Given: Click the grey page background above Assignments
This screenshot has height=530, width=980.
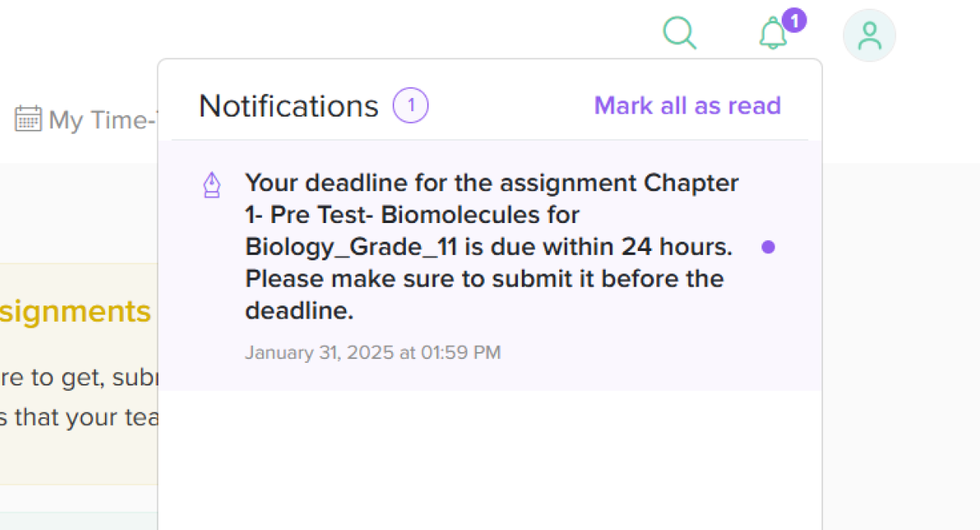Looking at the screenshot, I should pyautogui.click(x=78, y=210).
